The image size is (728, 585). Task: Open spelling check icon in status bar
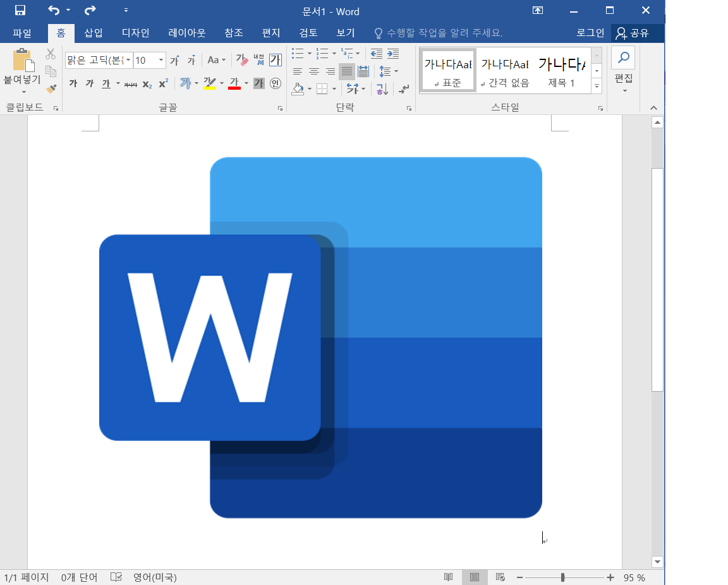point(116,577)
